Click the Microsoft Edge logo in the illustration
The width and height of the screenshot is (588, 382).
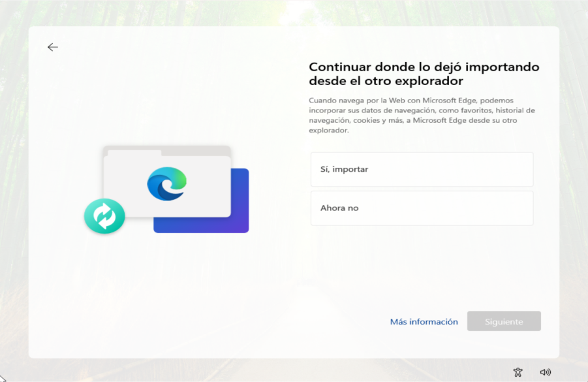click(167, 183)
